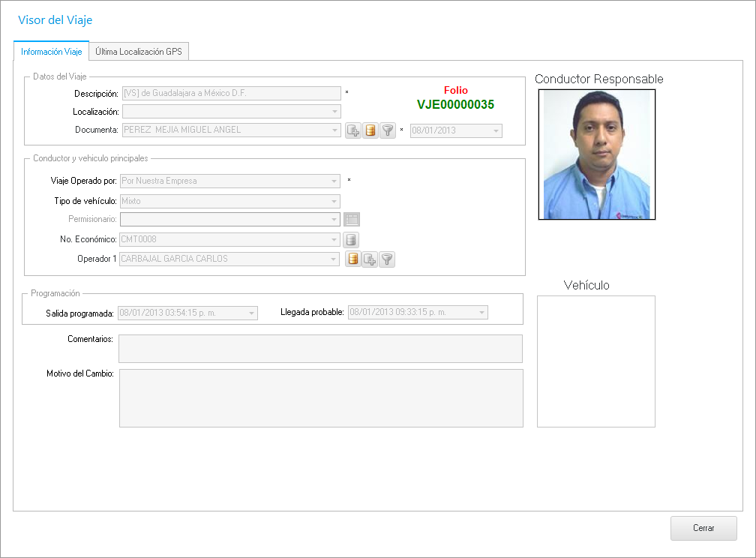Viewport: 756px width, 558px height.
Task: Select the Información Viaje tab
Action: pyautogui.click(x=52, y=52)
